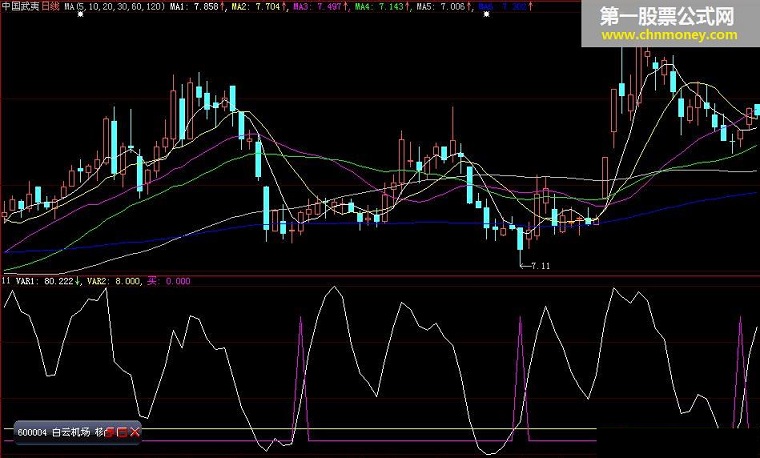This screenshot has height=458, width=760.
Task: Close the 600004 白云机场 popup
Action: [135, 432]
